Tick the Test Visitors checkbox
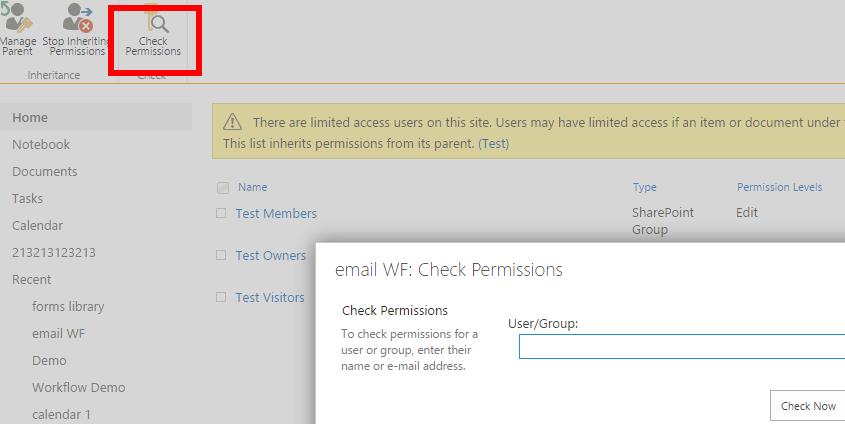845x424 pixels. pos(221,297)
